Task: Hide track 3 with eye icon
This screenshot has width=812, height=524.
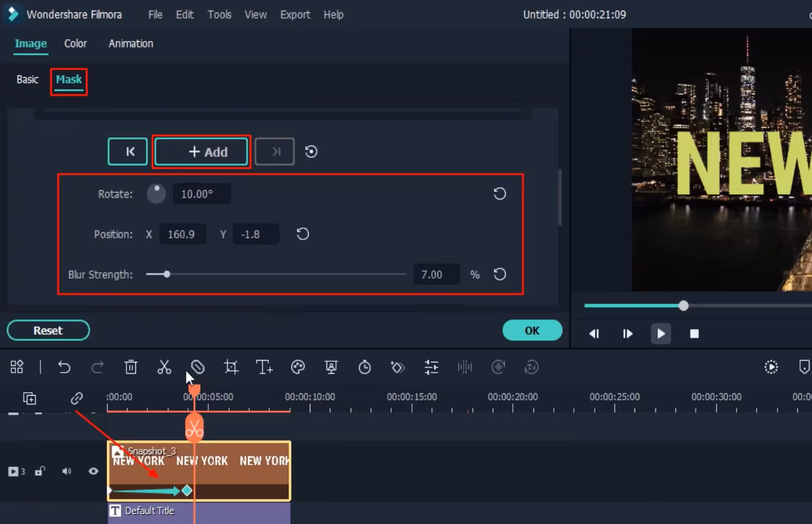Action: (93, 472)
